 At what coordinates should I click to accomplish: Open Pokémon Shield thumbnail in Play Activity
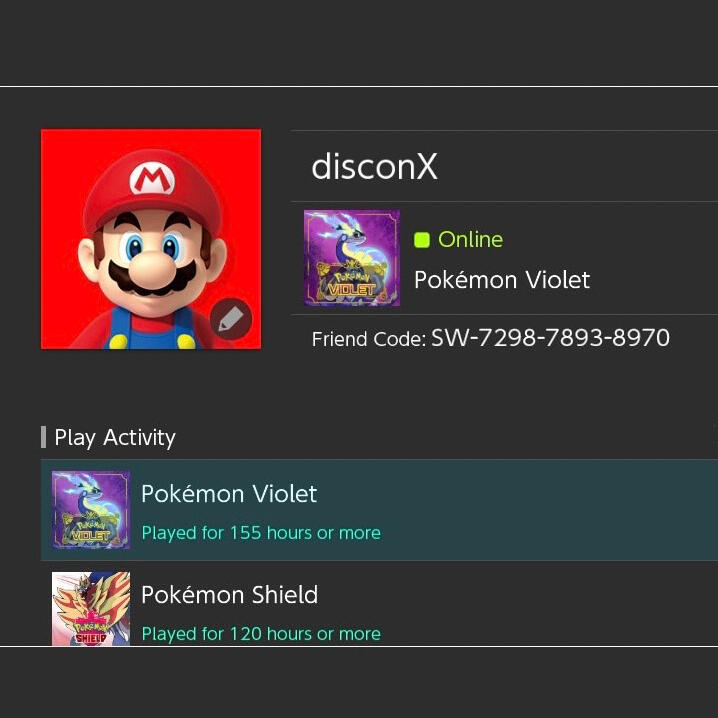tap(91, 608)
